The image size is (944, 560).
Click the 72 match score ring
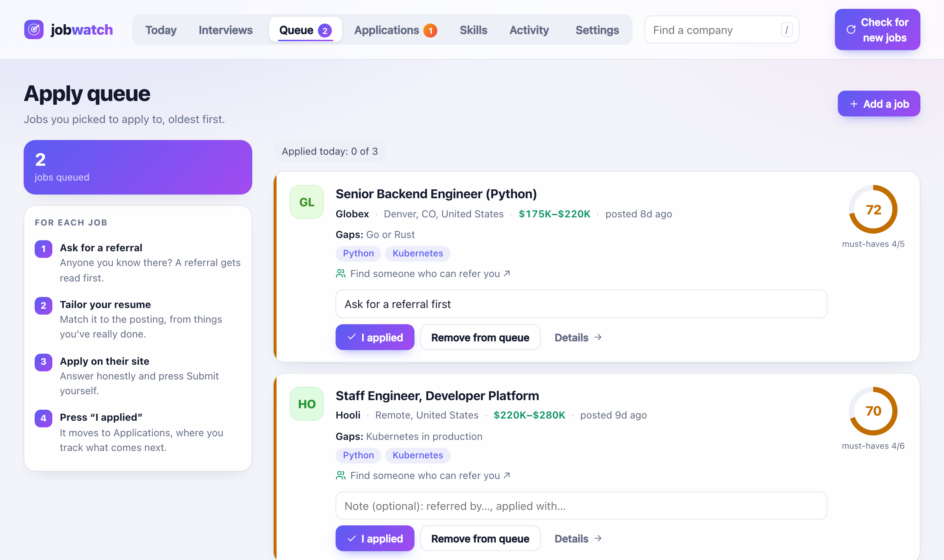(873, 209)
